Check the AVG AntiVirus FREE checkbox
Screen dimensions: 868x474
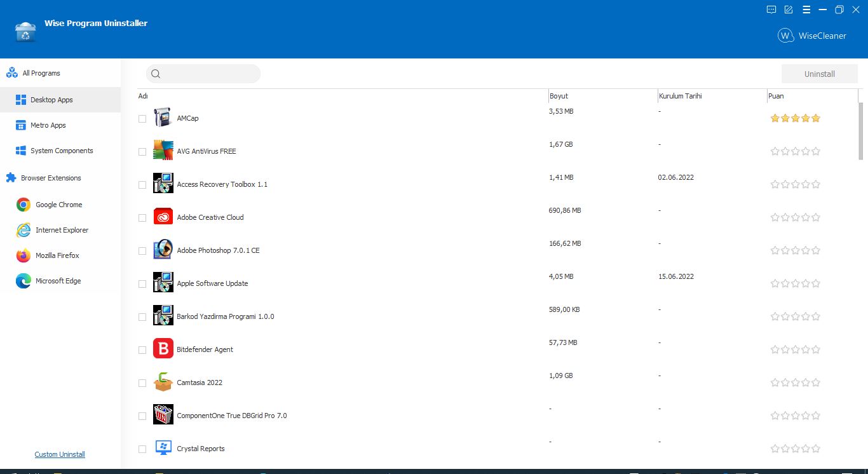[x=142, y=152]
